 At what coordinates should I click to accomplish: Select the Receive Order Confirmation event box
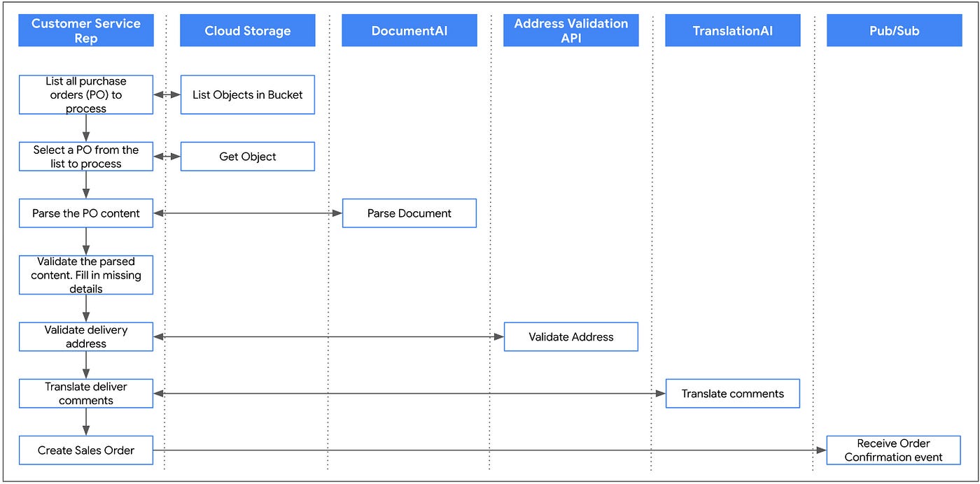pos(894,450)
